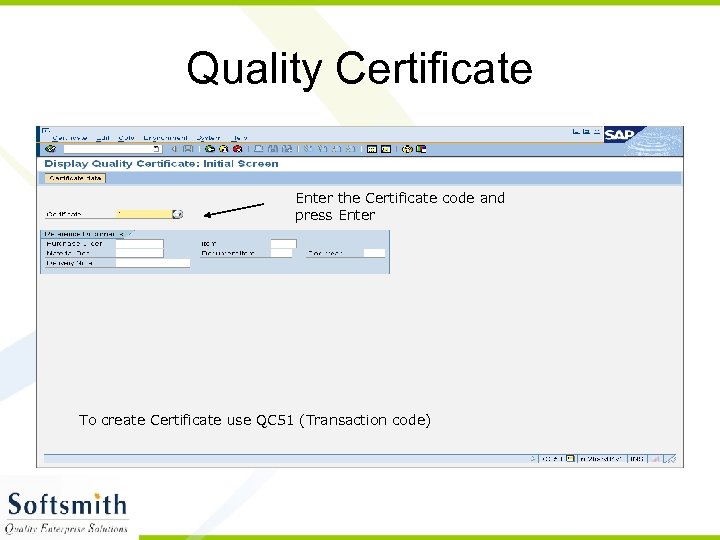720x540 pixels.
Task: Click the green Enter checkmark icon
Action: point(51,149)
